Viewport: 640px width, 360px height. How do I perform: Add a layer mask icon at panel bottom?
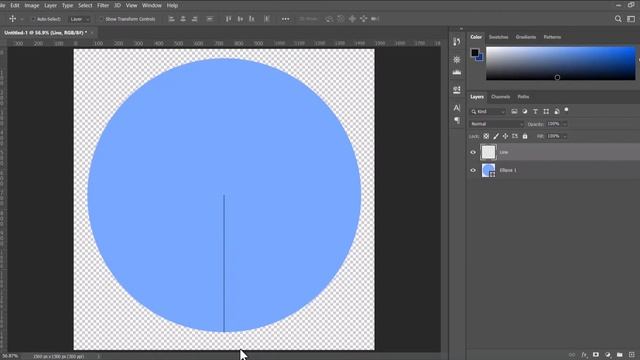[596, 355]
